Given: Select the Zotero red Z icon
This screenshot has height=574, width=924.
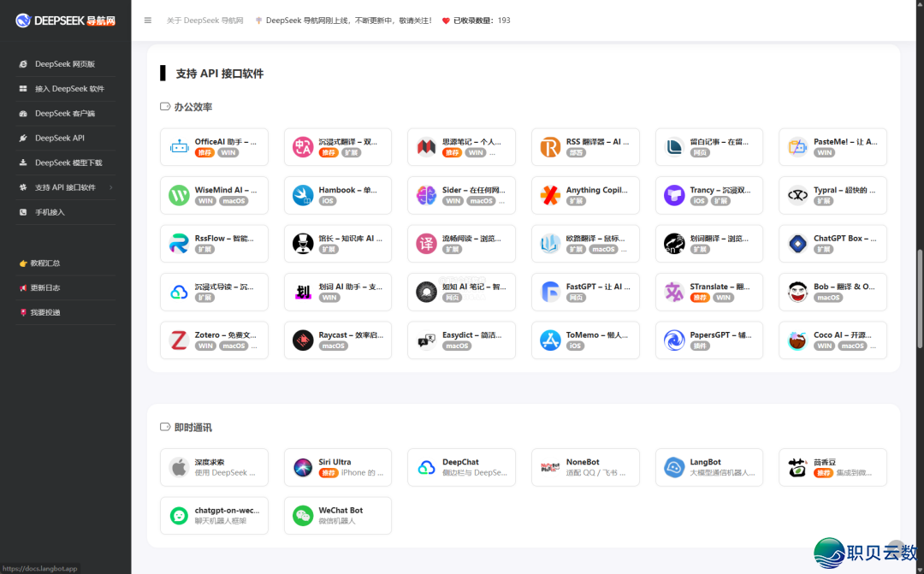Looking at the screenshot, I should click(179, 340).
